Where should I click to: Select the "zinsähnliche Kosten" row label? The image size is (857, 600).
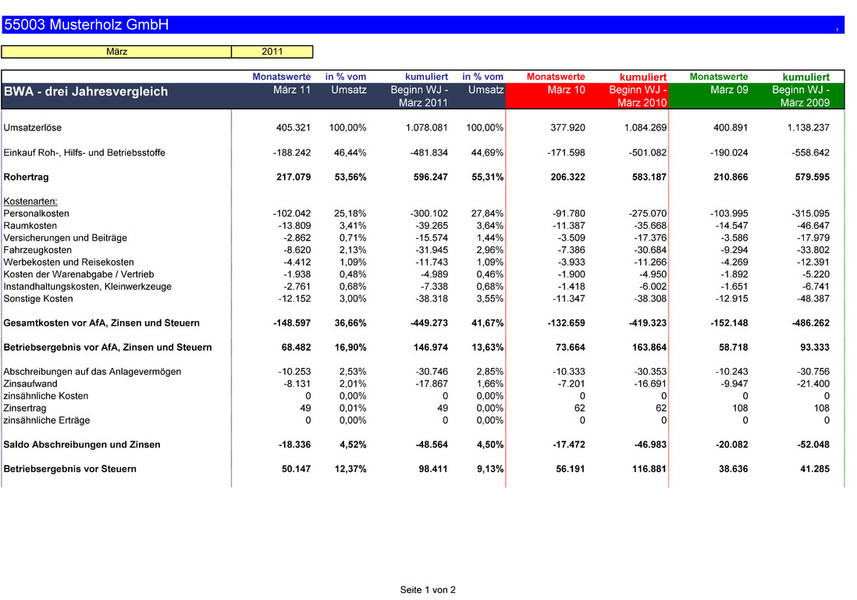point(45,396)
